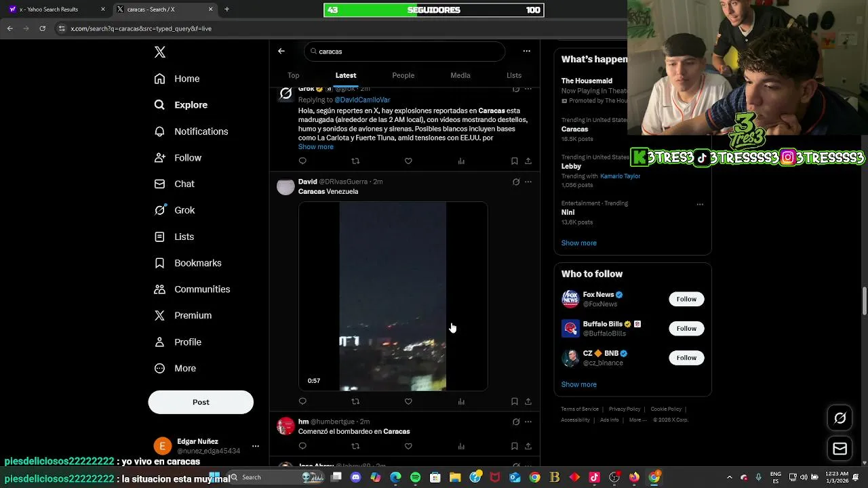Image resolution: width=868 pixels, height=488 pixels.
Task: Repost hm's bombardeo post
Action: tap(355, 446)
